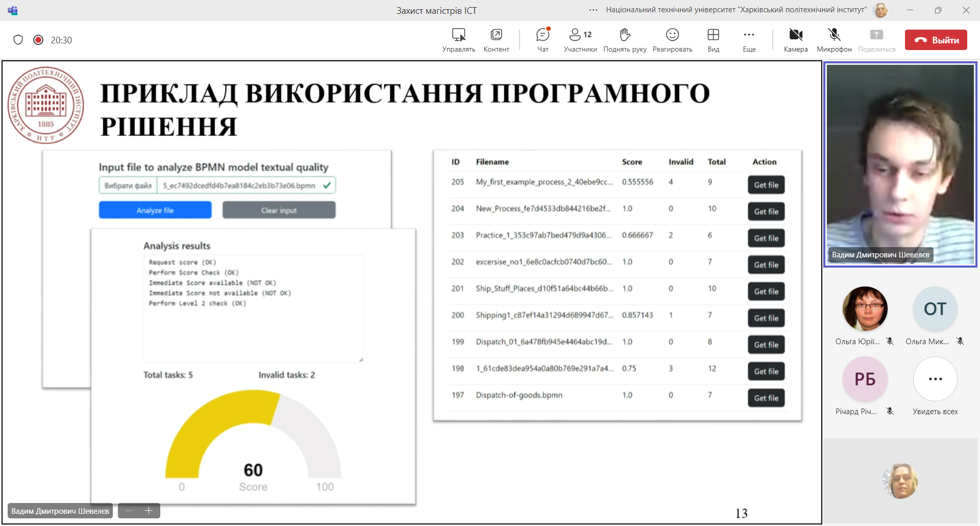Select Вадим Дмитрович Шевелєв's video tile
Screen dimensions: 980x526
[900, 163]
